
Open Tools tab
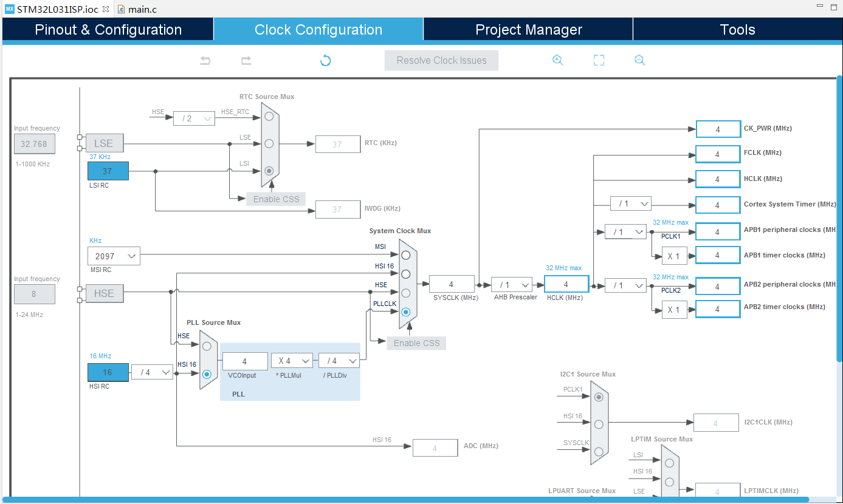[x=737, y=30]
